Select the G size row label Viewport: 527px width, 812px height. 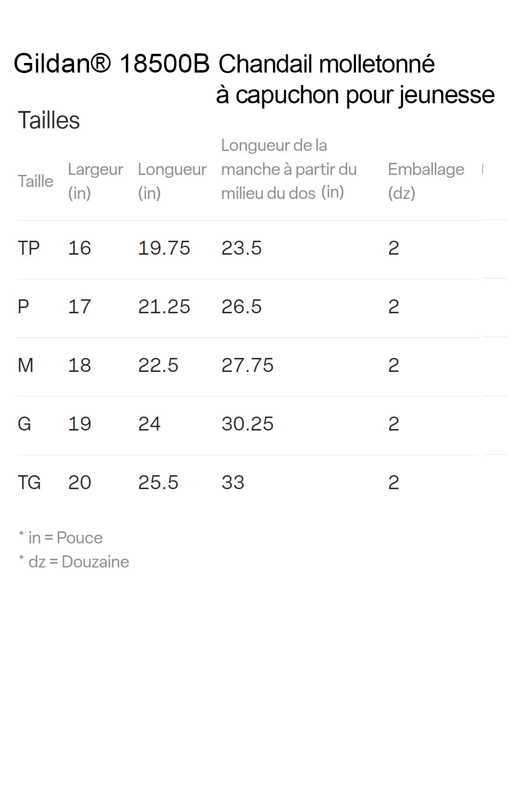(24, 424)
